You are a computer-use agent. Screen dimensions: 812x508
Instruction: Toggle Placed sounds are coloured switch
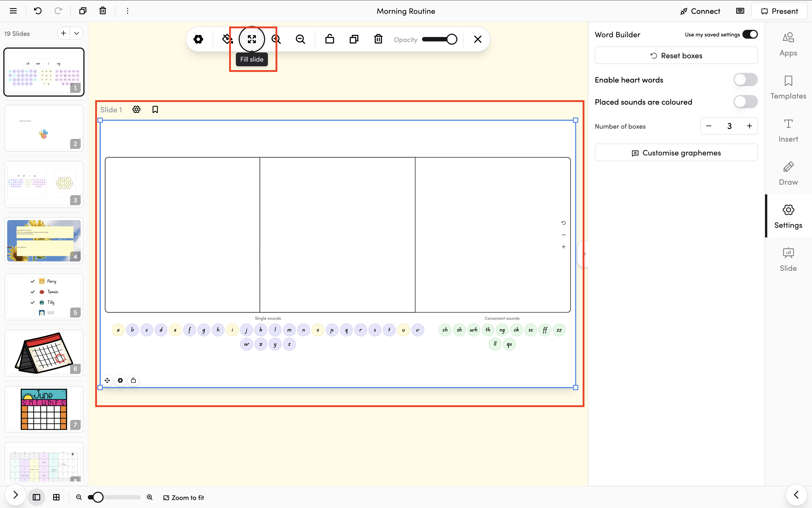745,102
